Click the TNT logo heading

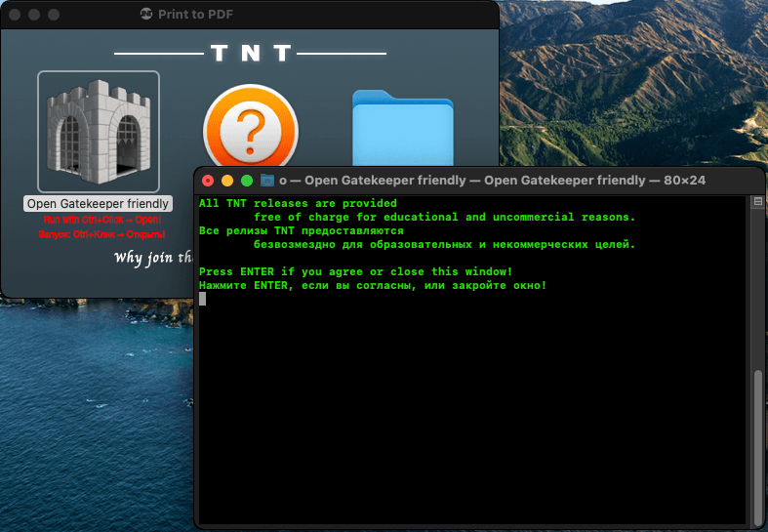point(251,53)
